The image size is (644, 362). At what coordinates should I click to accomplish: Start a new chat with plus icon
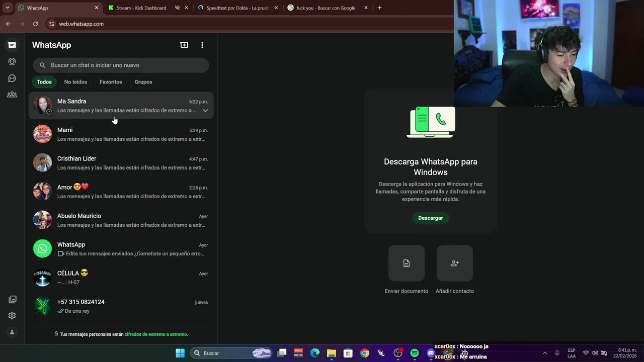coord(184,45)
